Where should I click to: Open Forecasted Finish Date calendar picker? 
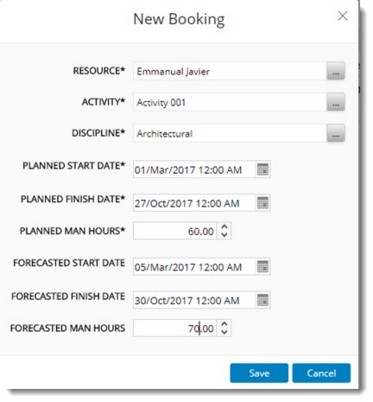click(x=263, y=300)
